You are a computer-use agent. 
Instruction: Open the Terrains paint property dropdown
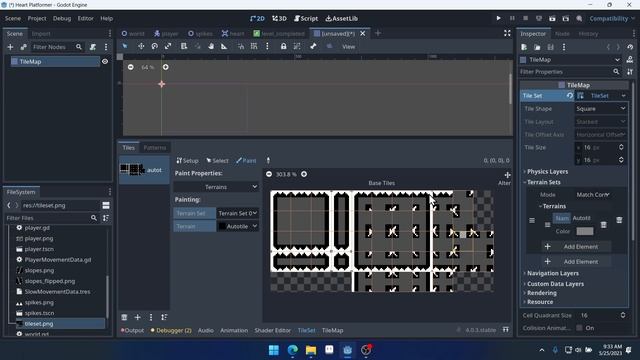[216, 187]
